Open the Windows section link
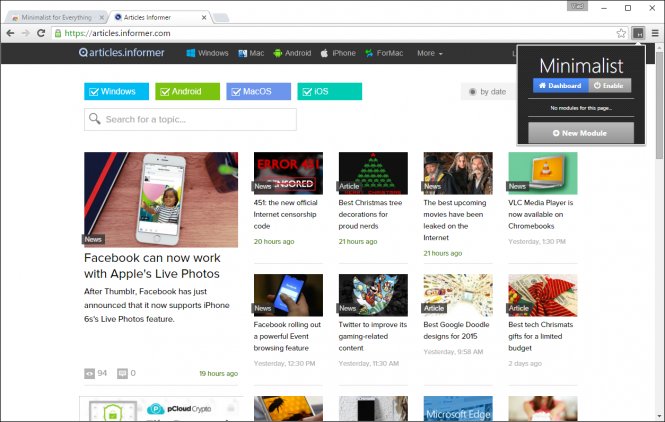 213,53
